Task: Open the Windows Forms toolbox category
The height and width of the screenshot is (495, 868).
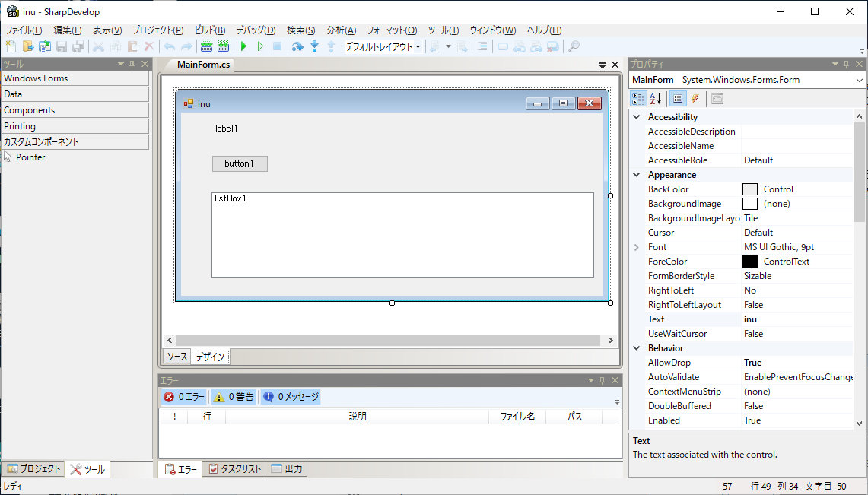Action: (x=36, y=78)
